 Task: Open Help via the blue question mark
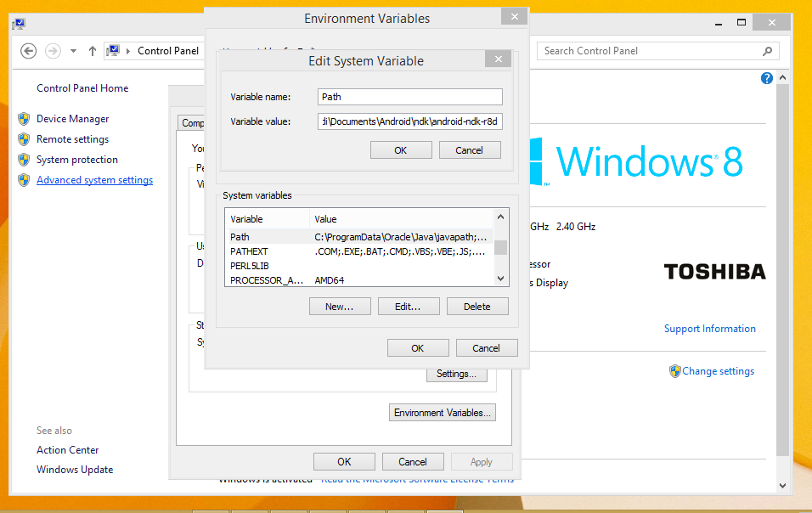point(766,78)
